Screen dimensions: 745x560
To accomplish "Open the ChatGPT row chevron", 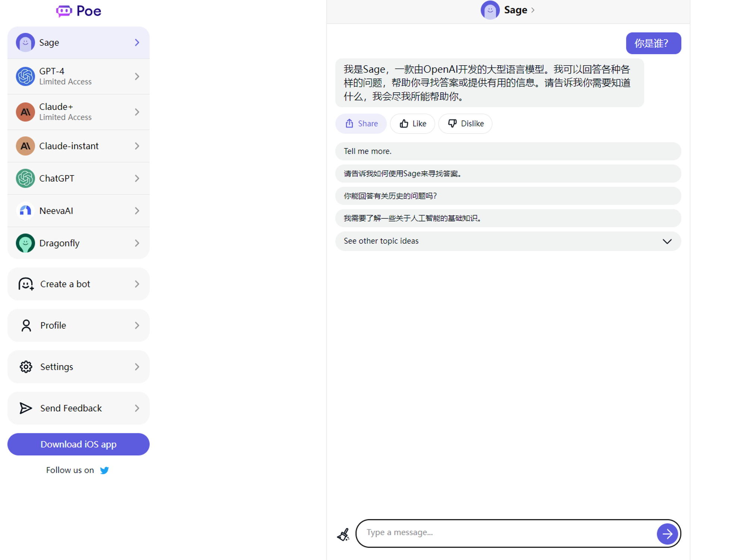I will [x=137, y=178].
